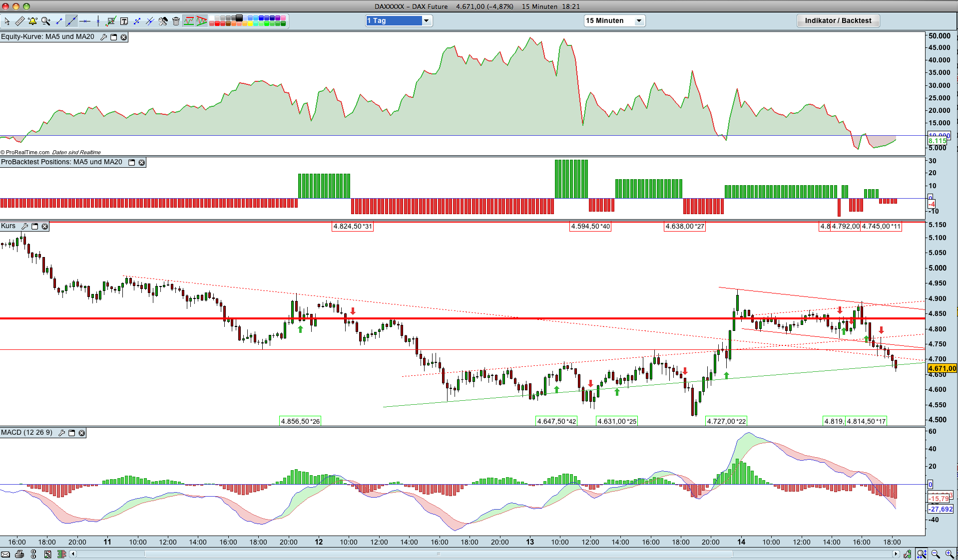Image resolution: width=958 pixels, height=560 pixels.
Task: Toggle the auto-fit zoom magnifier button
Action: (x=922, y=554)
